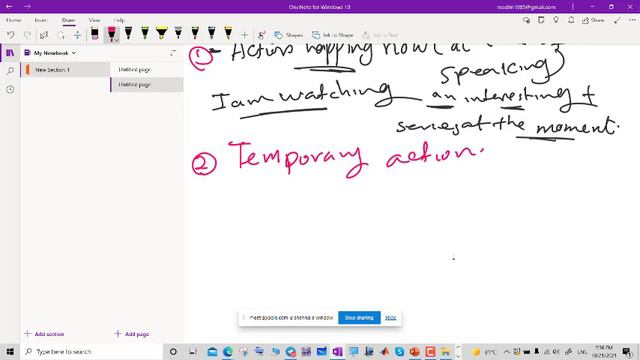Image resolution: width=640 pixels, height=360 pixels.
Task: Select the Eraser tool
Action: click(x=95, y=33)
